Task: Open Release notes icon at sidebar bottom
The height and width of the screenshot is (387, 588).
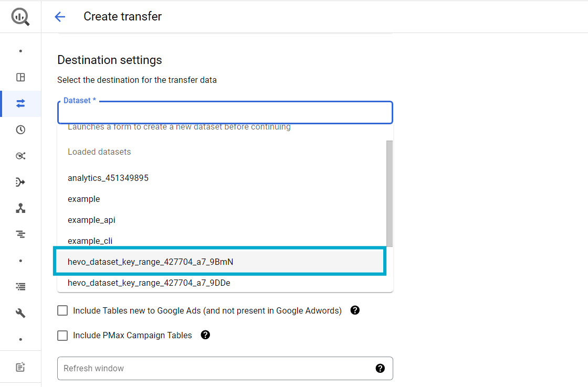Action: coord(20,367)
